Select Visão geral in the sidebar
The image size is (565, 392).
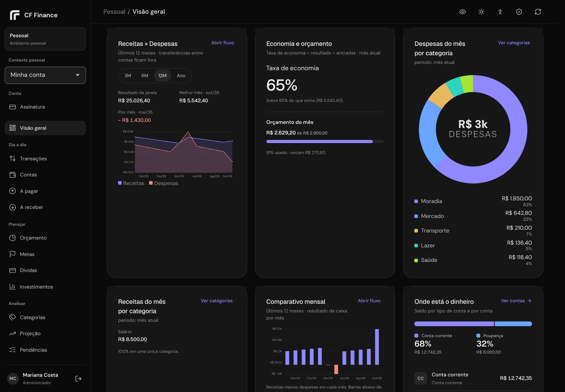tap(45, 128)
